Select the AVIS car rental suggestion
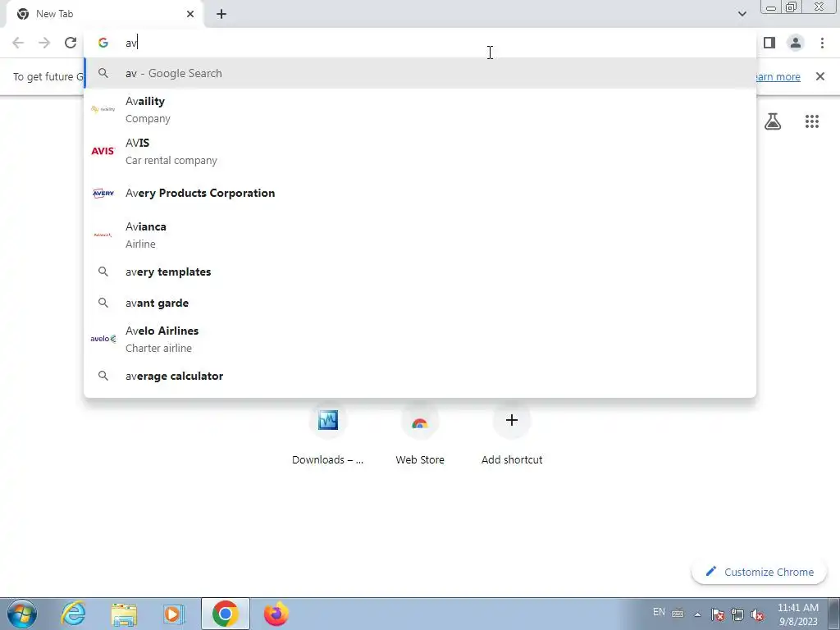840x630 pixels. [x=420, y=151]
